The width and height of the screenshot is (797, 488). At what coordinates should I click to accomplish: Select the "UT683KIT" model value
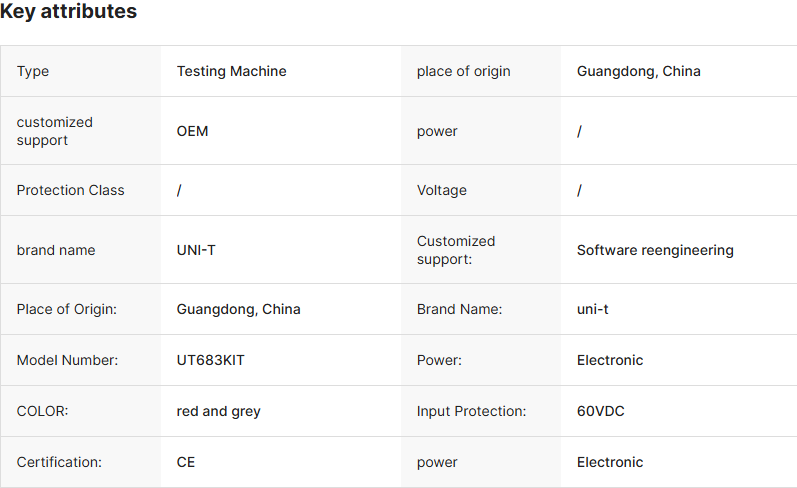click(x=210, y=360)
